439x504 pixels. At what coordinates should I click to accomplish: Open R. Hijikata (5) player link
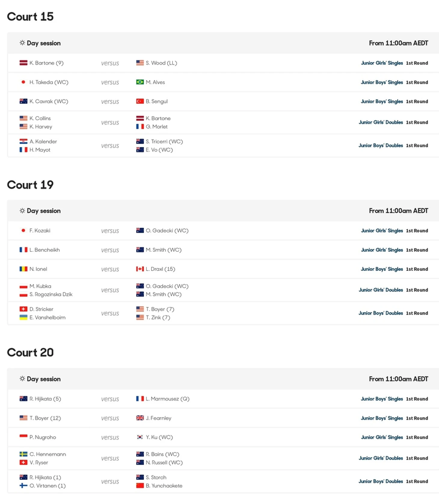(45, 399)
